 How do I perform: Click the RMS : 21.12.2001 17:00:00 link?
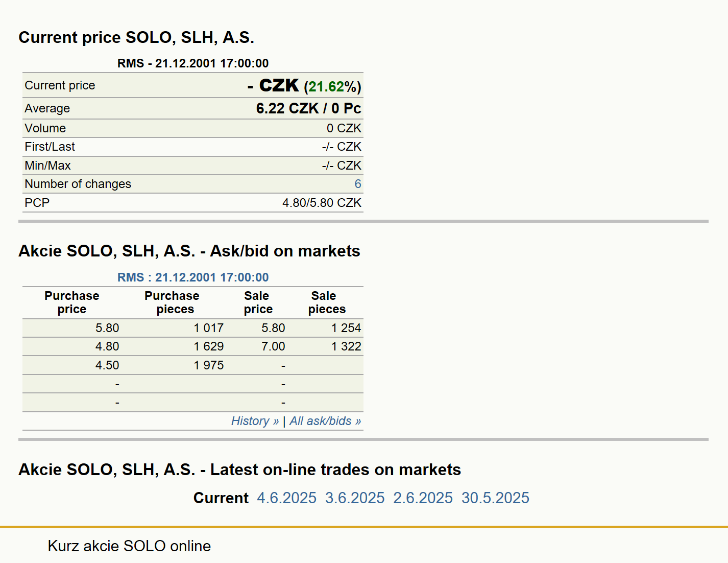pyautogui.click(x=193, y=277)
